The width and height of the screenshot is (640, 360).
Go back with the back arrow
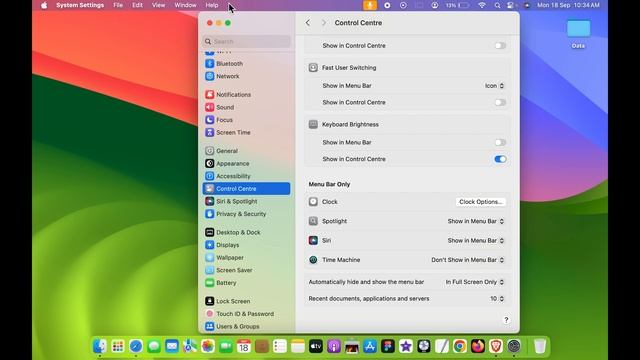point(308,23)
